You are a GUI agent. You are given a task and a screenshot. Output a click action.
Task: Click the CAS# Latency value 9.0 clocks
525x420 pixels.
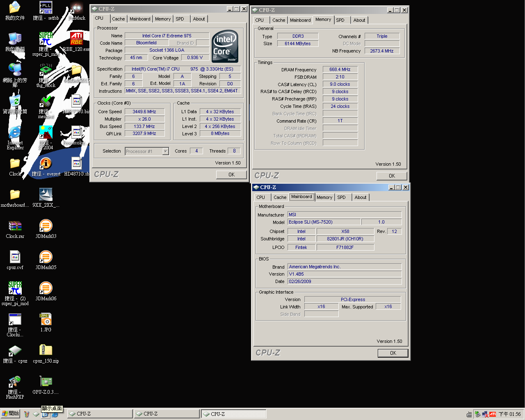click(340, 84)
